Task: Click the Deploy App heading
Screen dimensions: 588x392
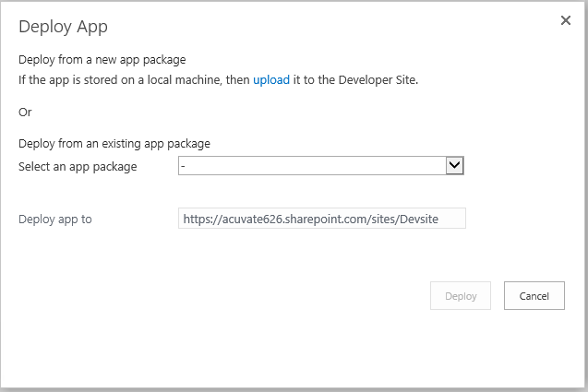Action: click(63, 27)
